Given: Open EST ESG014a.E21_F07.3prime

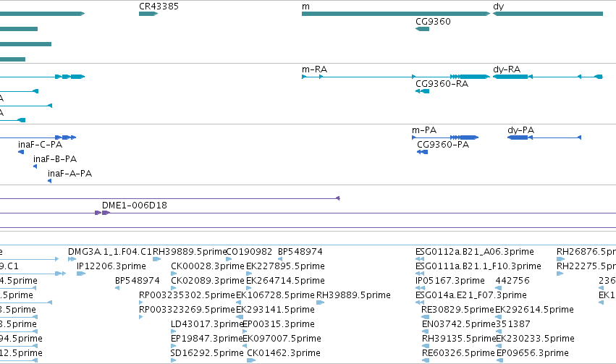Looking at the screenshot, I should coord(471,295).
